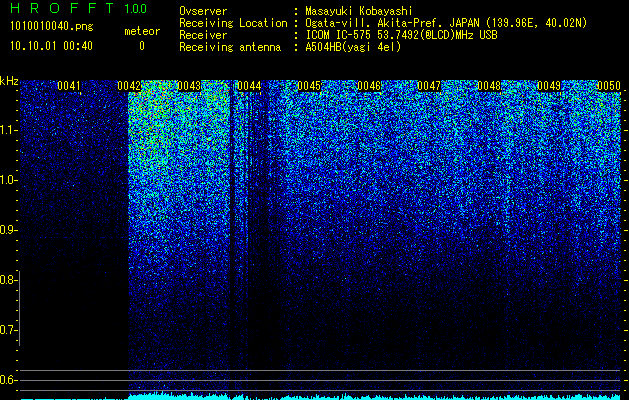Click the Ovserver label
The width and height of the screenshot is (629, 400).
[x=203, y=11]
